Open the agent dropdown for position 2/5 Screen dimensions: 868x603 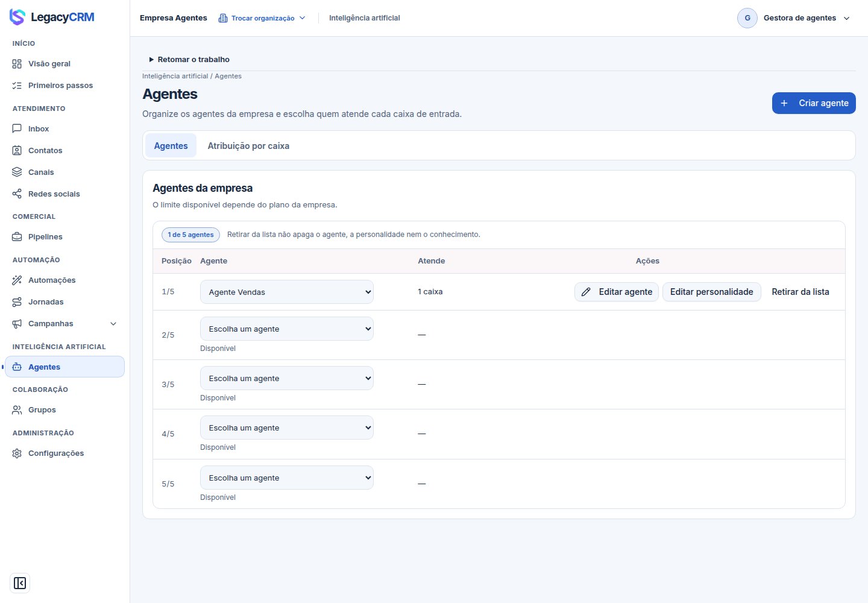287,329
